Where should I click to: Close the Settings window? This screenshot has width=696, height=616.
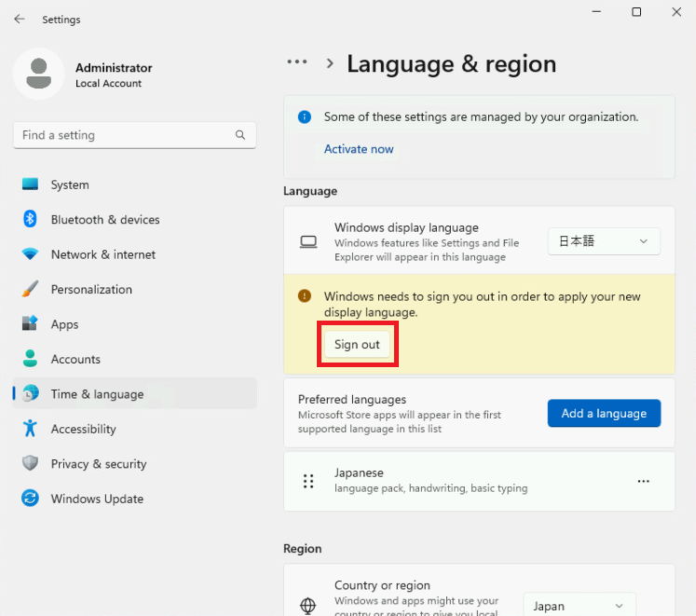[676, 12]
